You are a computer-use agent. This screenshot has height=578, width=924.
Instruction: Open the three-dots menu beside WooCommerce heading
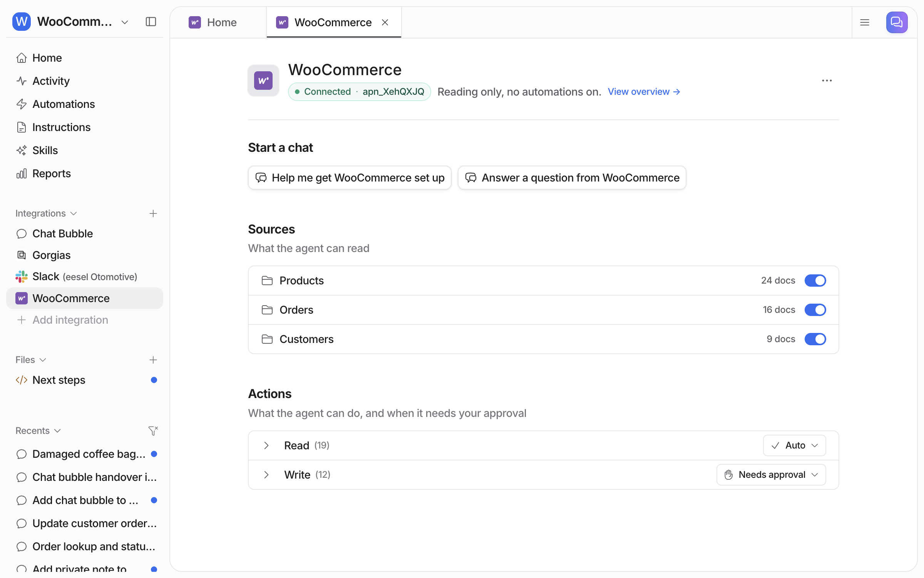827,81
